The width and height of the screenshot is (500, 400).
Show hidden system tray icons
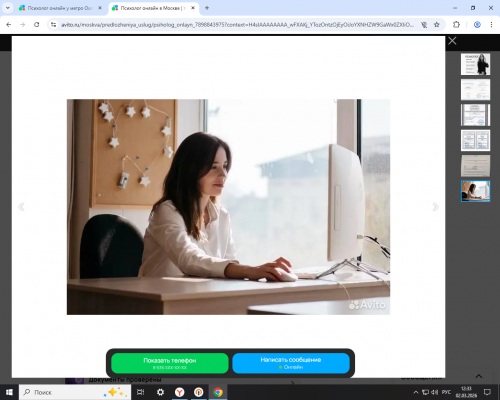coord(416,392)
